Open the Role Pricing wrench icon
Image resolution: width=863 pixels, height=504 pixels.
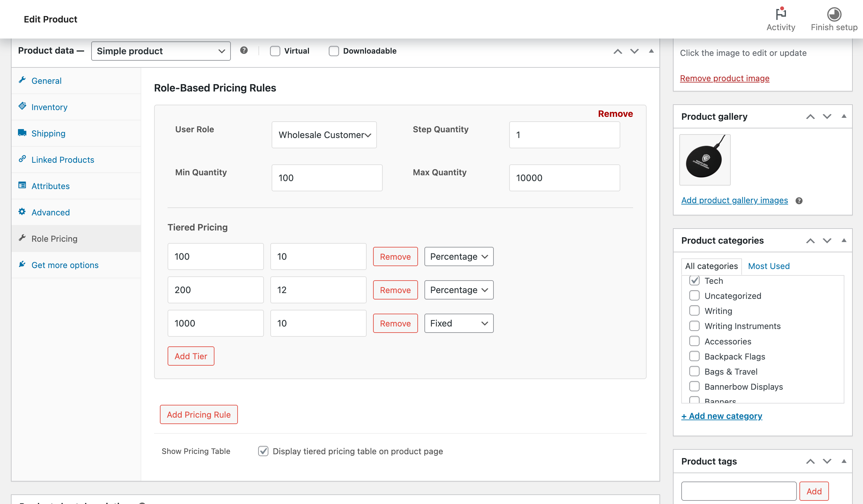tap(22, 238)
